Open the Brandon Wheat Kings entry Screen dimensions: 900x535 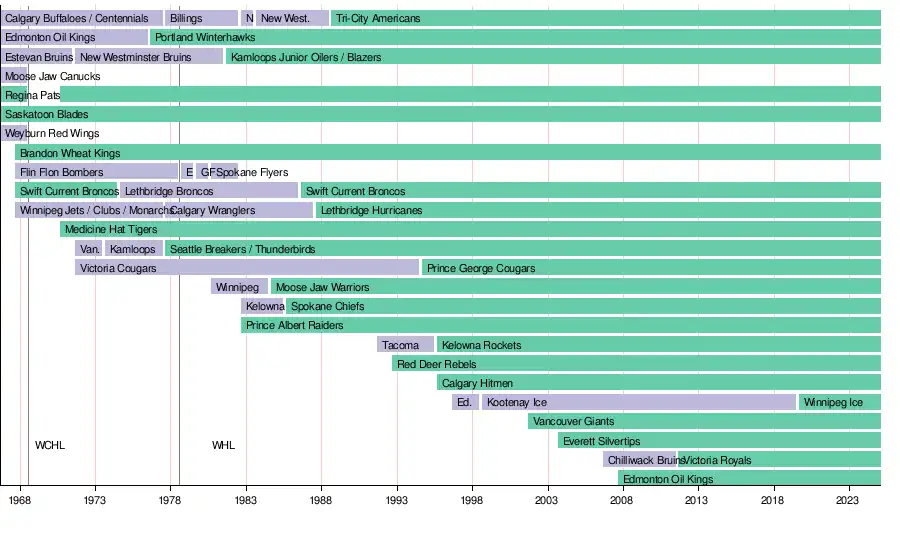click(448, 153)
